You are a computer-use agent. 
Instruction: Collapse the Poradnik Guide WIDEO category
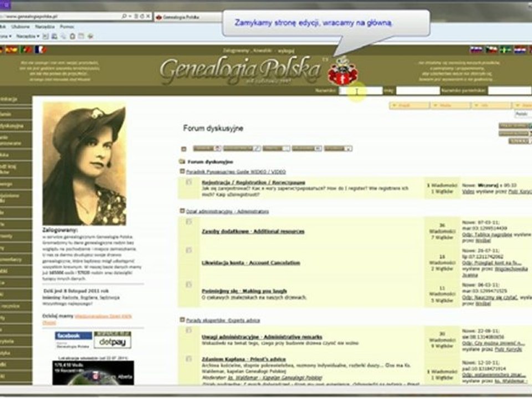(182, 171)
